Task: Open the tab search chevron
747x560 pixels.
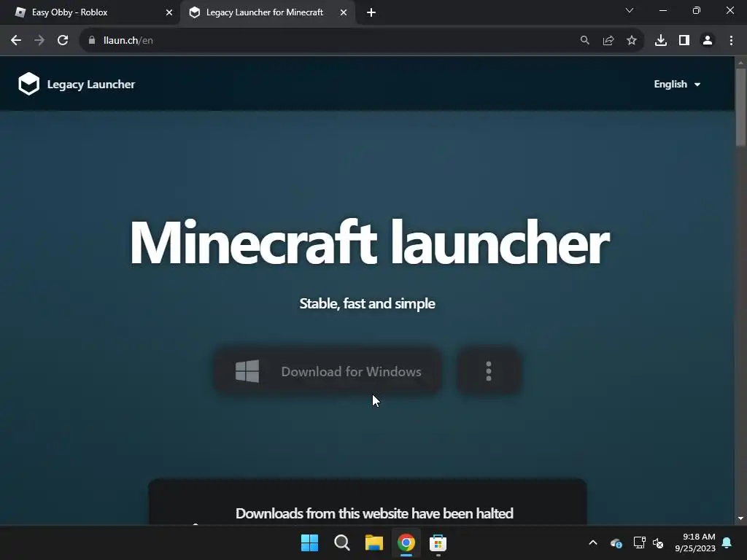Action: (630, 10)
